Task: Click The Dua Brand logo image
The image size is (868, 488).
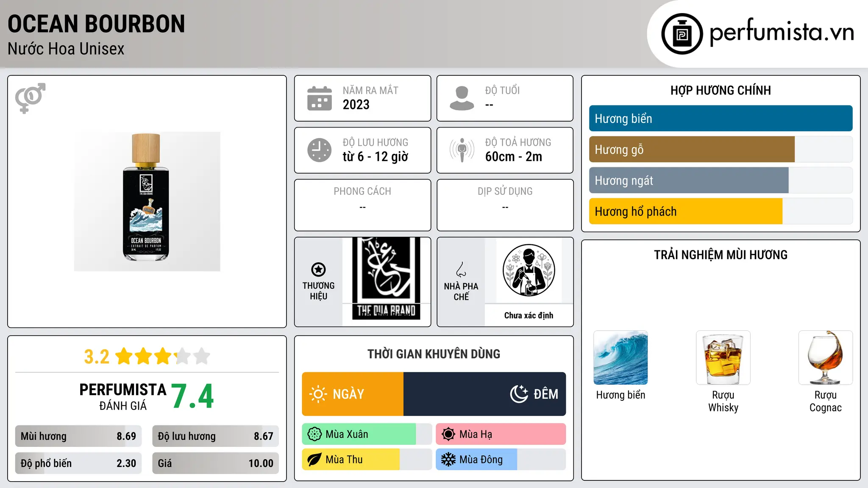Action: [386, 278]
